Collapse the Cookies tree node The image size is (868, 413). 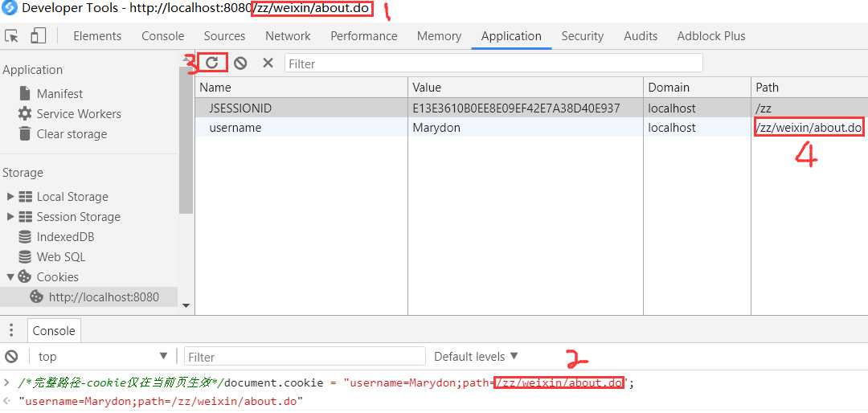[10, 277]
